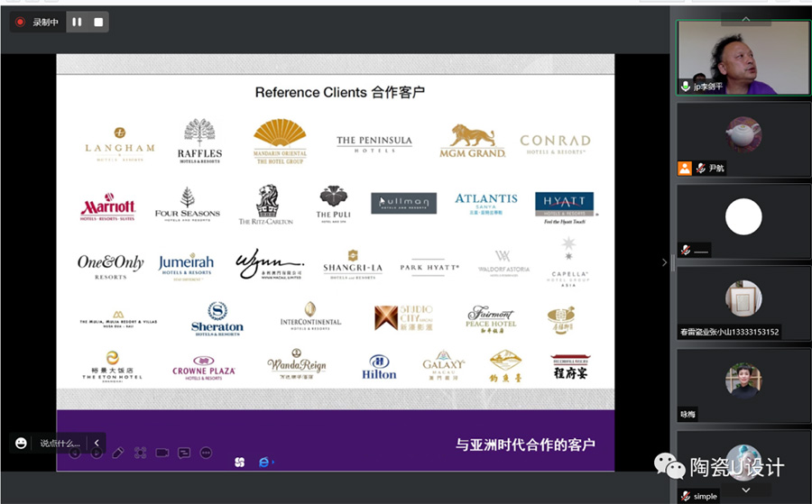Open the more options ellipsis menu
The width and height of the screenshot is (812, 504).
(x=206, y=453)
